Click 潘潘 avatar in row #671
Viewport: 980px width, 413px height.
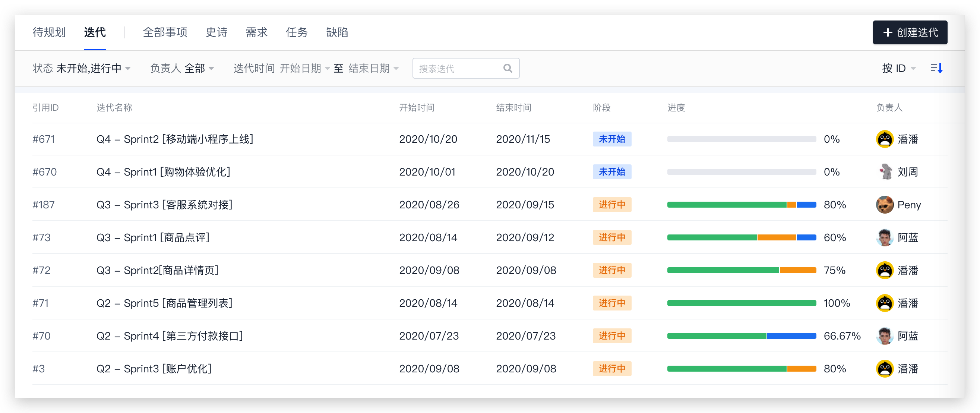(885, 139)
